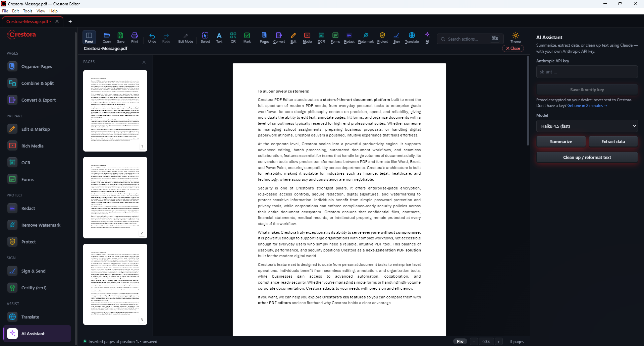Open Forms in left sidebar
Image resolution: width=644 pixels, height=346 pixels.
[x=37, y=179]
